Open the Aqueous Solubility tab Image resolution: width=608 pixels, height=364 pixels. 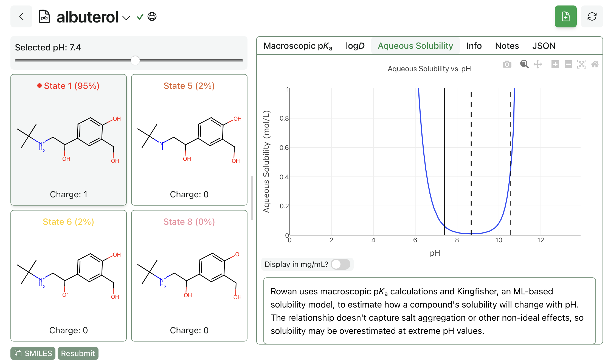[x=415, y=46]
